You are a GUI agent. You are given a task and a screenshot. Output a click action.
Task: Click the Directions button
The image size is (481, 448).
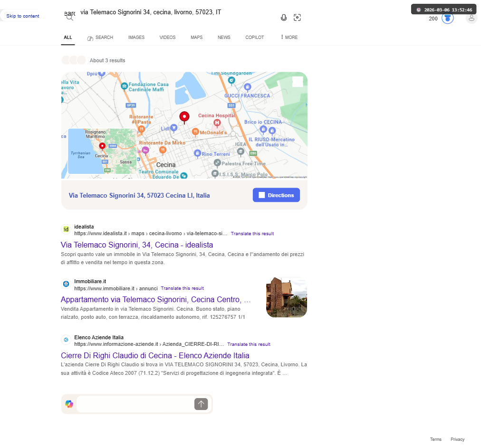(276, 195)
